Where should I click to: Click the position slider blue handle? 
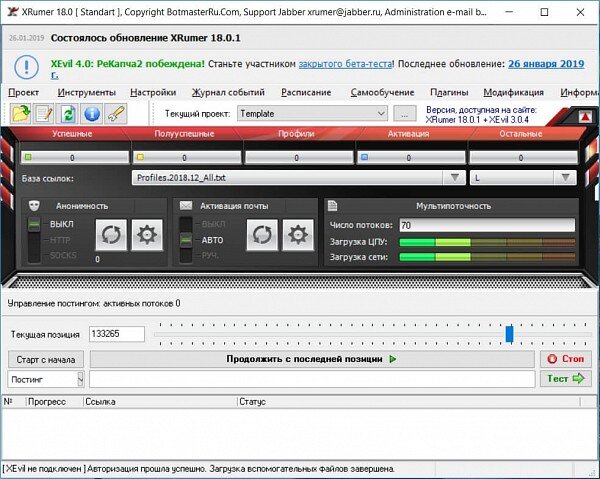click(509, 334)
